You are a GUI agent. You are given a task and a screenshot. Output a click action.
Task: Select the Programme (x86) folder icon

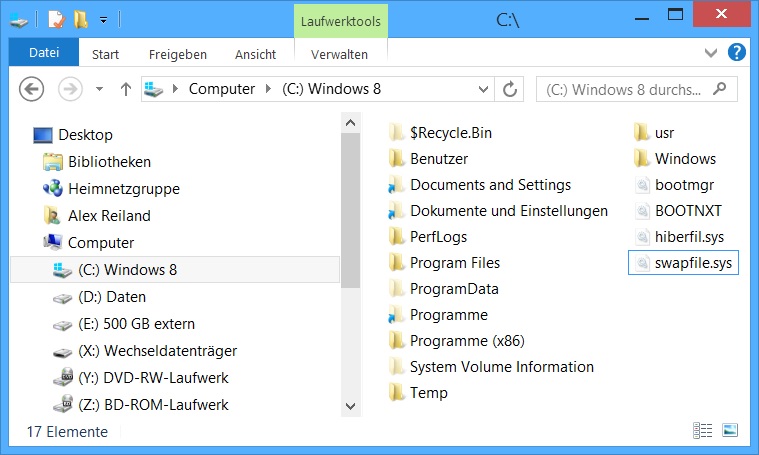tap(396, 341)
